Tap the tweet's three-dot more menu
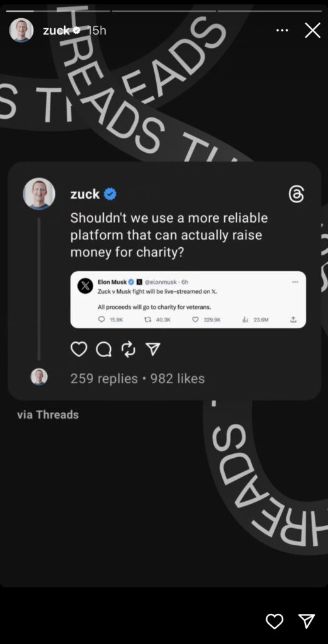Viewport: 328px width, 644px height. pyautogui.click(x=294, y=282)
